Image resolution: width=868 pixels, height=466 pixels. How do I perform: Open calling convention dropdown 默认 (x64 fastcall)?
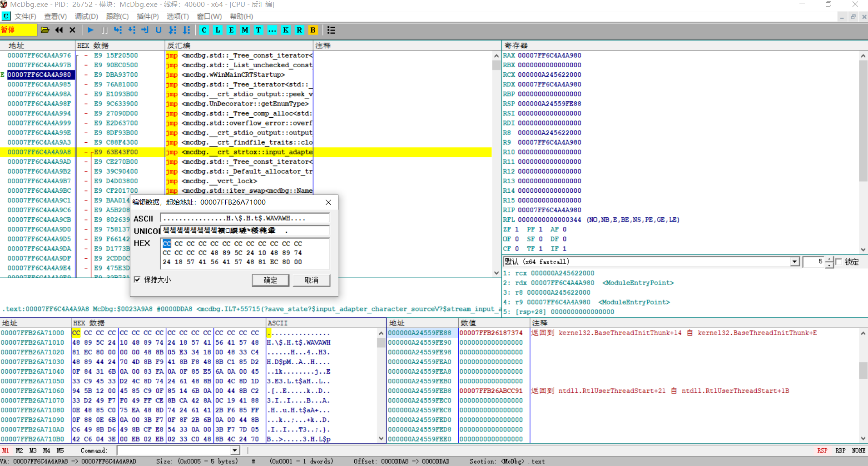click(x=795, y=262)
